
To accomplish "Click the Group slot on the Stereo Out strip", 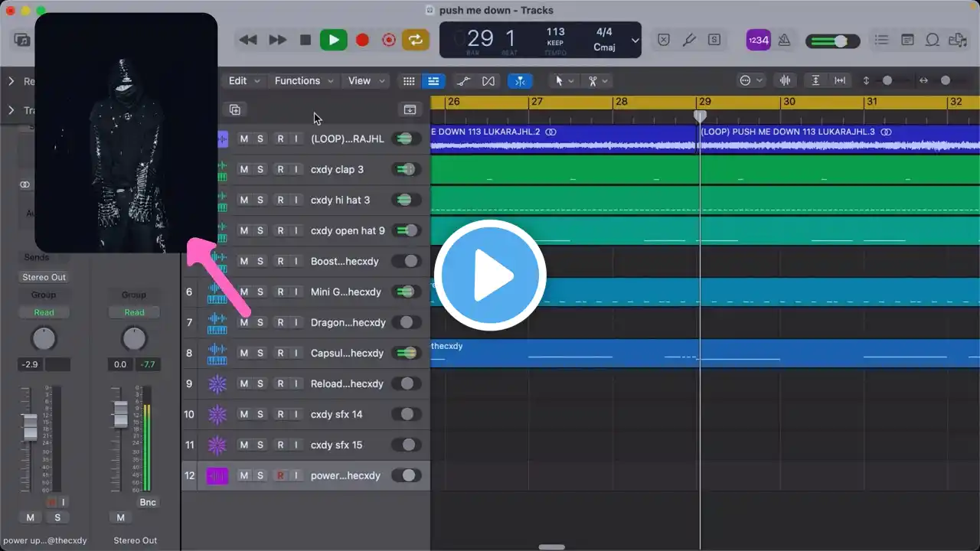I will tap(134, 295).
